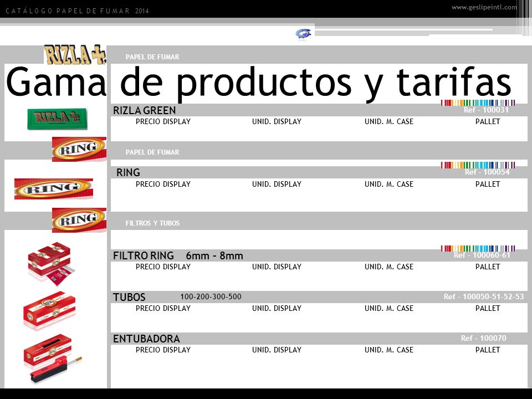Image resolution: width=532 pixels, height=399 pixels.
Task: Click PRECIO DISPLAY under RIZLA GREEN
Action: tap(163, 121)
